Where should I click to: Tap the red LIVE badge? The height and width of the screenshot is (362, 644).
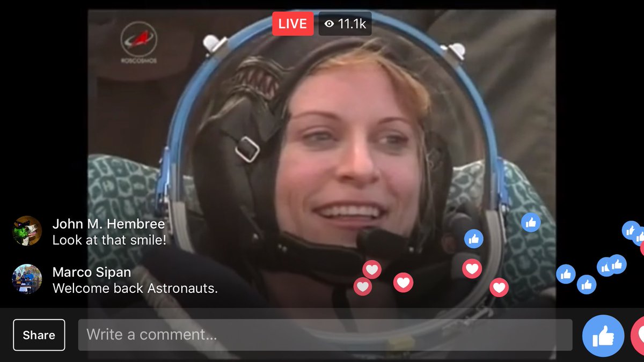coord(293,24)
